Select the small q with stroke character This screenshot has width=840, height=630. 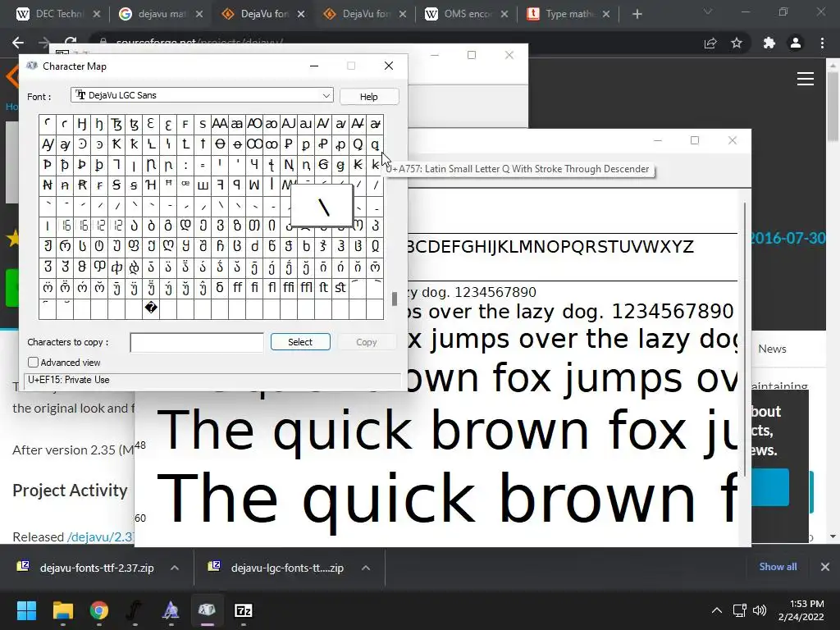click(375, 144)
